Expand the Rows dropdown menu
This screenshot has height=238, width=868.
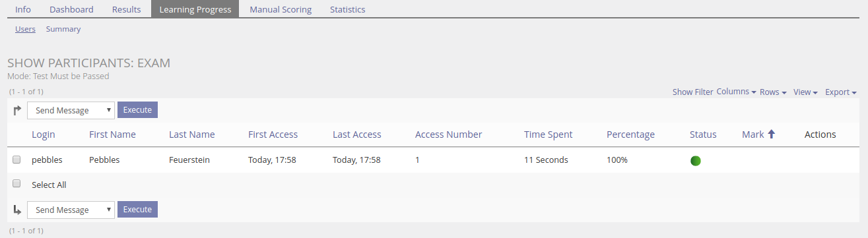click(773, 92)
